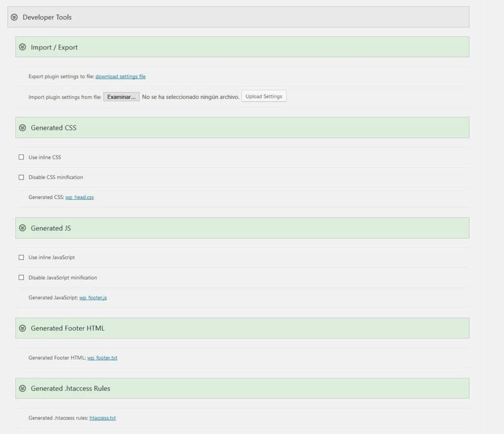This screenshot has width=504, height=434.
Task: Enable Use inline CSS checkbox
Action: [x=21, y=157]
